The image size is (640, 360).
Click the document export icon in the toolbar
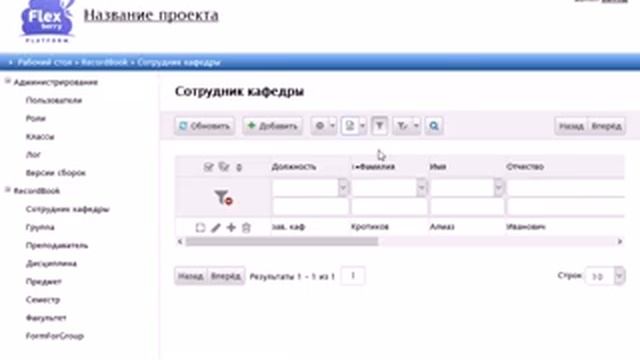349,126
